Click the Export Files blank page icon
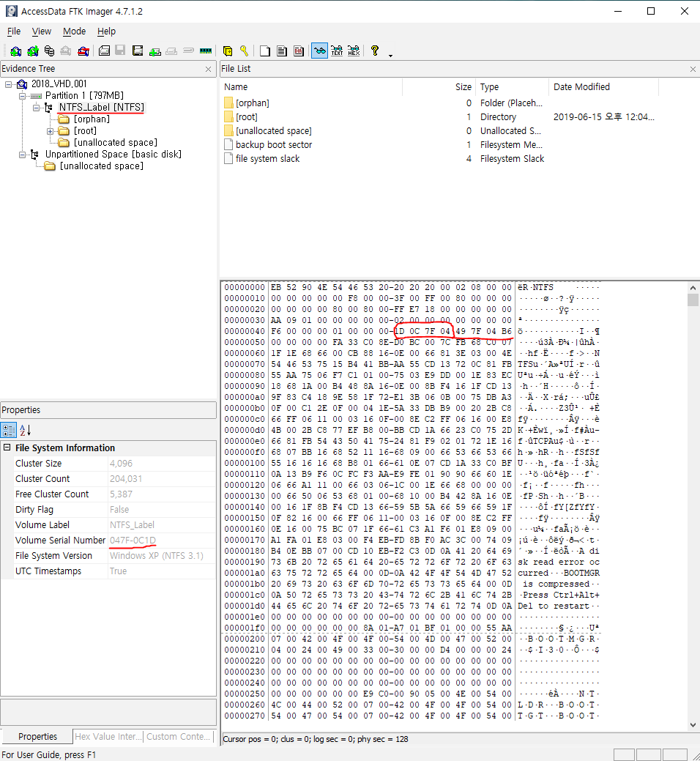700x761 pixels. pyautogui.click(x=265, y=51)
